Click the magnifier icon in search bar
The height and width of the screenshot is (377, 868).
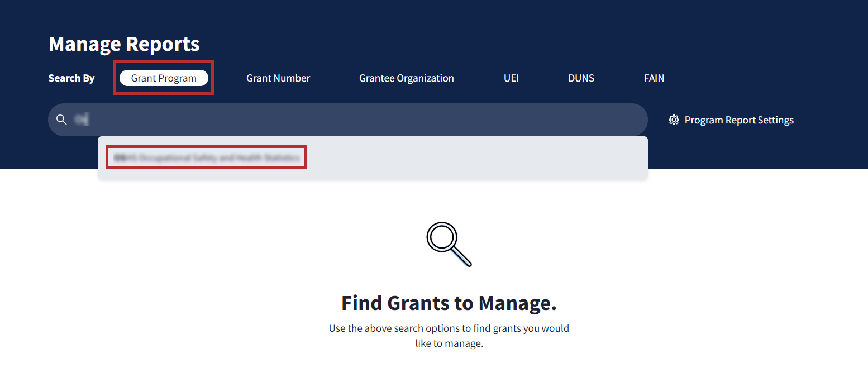pyautogui.click(x=62, y=120)
